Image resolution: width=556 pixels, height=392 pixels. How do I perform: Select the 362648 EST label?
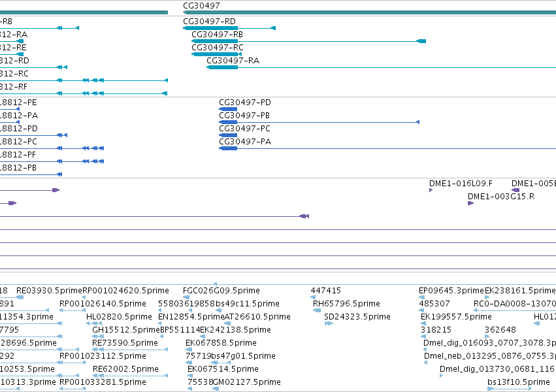point(500,330)
